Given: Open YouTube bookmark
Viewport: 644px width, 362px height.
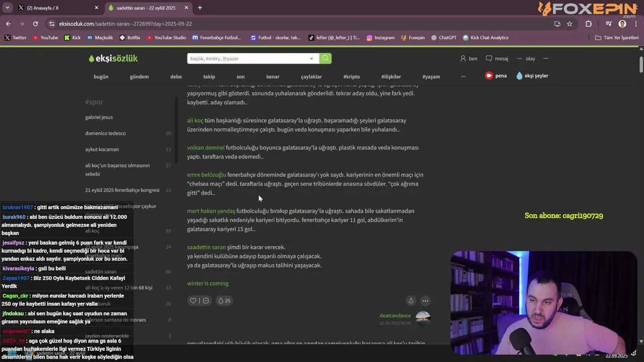Looking at the screenshot, I should [45, 38].
